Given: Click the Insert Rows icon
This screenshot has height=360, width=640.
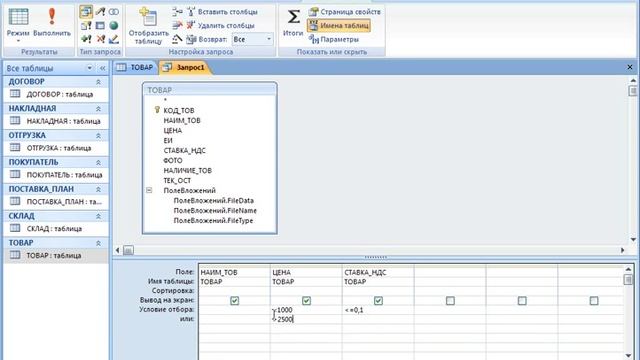Looking at the screenshot, I should [177, 12].
